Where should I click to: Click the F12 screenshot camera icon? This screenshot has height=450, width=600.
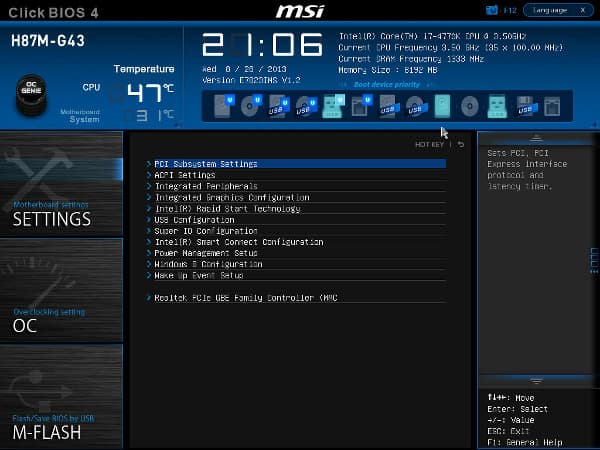491,10
